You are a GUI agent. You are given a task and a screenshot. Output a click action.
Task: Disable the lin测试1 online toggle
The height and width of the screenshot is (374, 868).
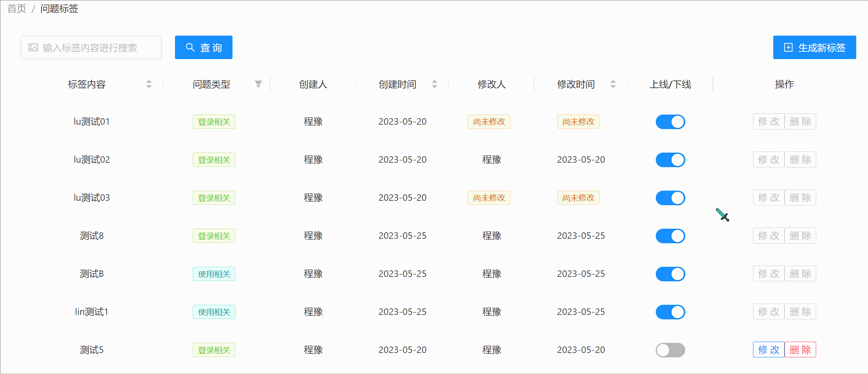(670, 312)
